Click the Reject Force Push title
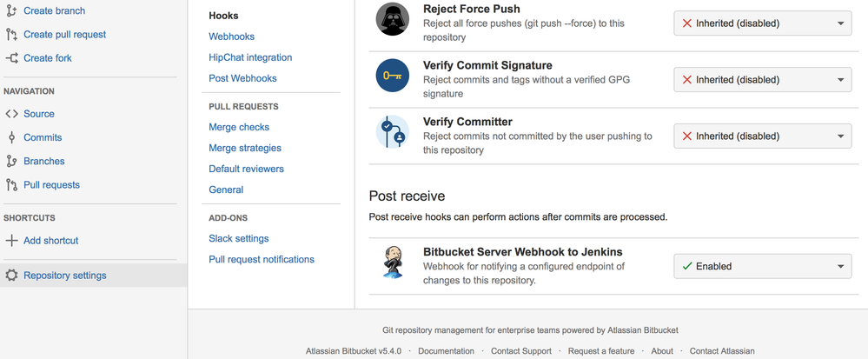 tap(472, 10)
